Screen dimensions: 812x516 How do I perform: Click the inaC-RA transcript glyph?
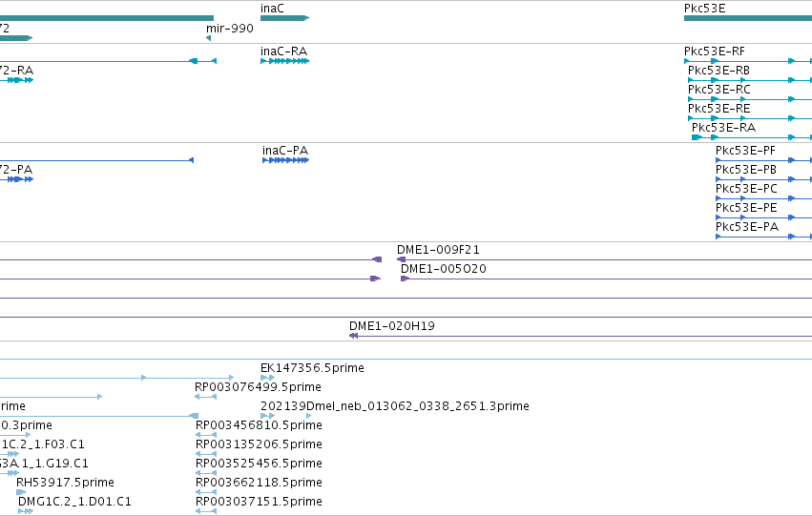pyautogui.click(x=285, y=61)
